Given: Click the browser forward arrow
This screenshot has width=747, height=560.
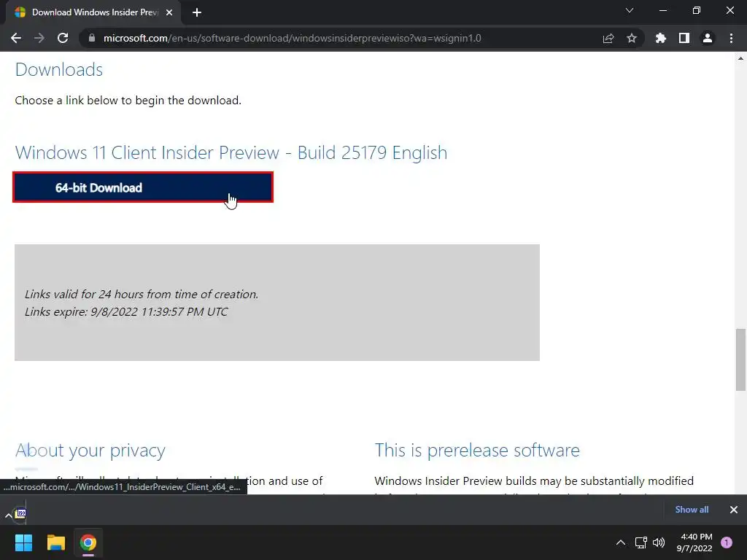Looking at the screenshot, I should click(x=39, y=38).
